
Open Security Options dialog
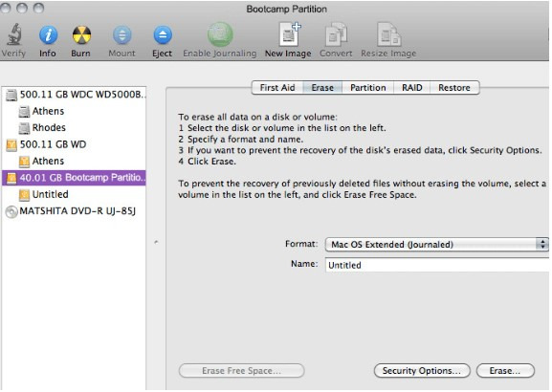tap(422, 371)
